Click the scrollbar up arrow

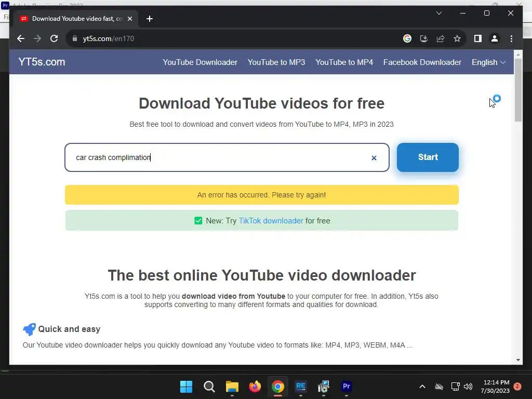tap(518, 54)
